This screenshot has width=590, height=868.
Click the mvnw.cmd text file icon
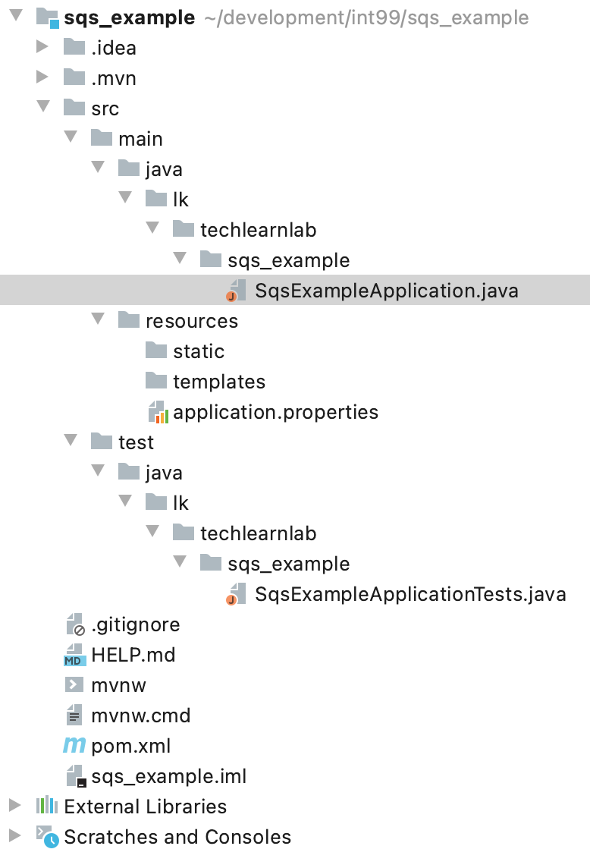click(x=74, y=715)
